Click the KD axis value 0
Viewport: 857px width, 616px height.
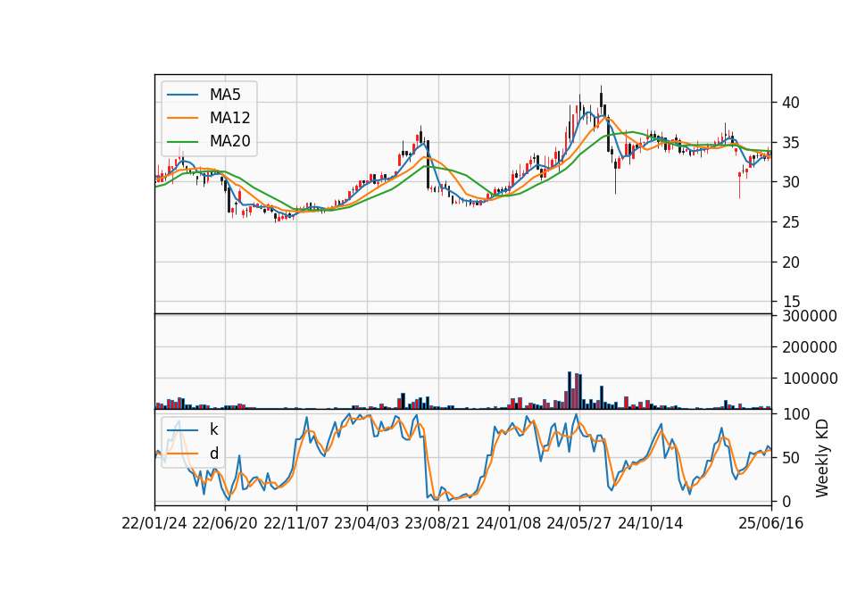[x=786, y=501]
